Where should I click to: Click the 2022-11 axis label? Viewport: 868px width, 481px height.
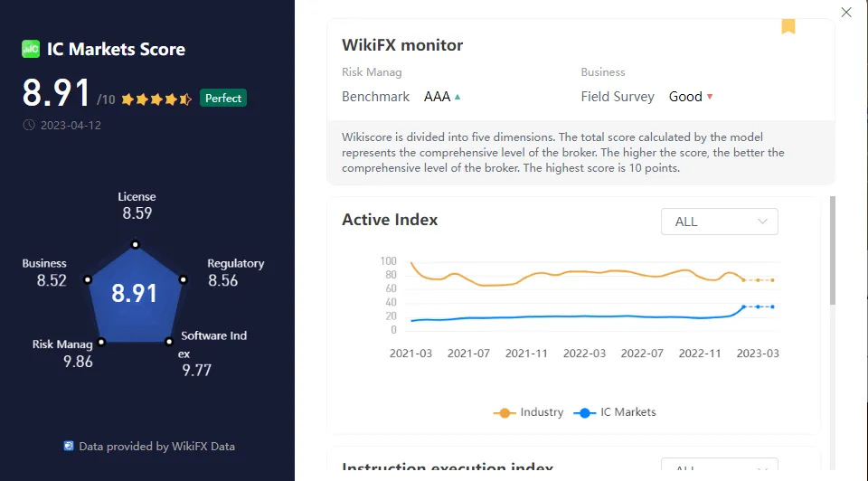(700, 354)
